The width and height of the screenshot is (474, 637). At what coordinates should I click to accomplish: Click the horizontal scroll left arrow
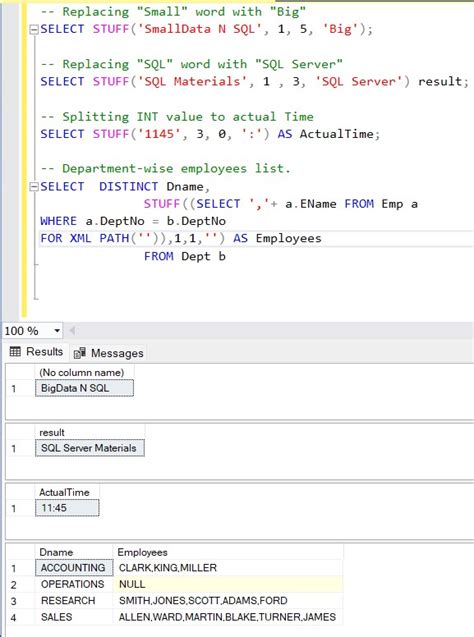pyautogui.click(x=72, y=331)
